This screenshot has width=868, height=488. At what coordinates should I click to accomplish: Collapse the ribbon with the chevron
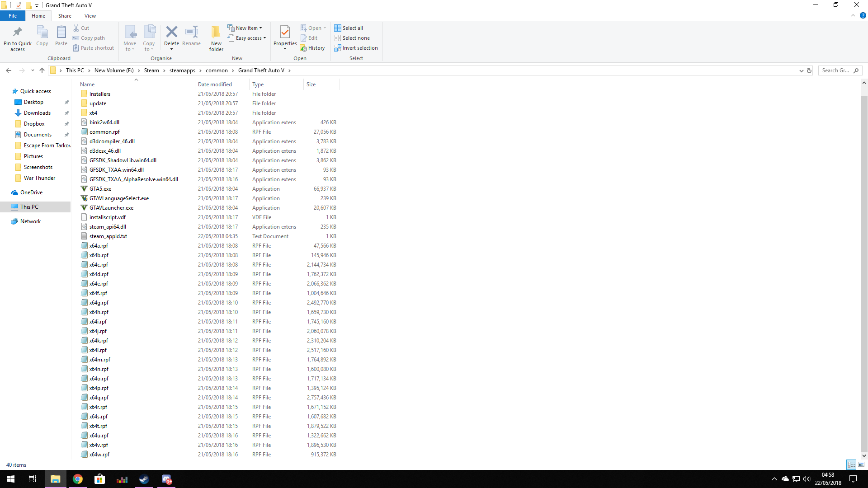(853, 15)
